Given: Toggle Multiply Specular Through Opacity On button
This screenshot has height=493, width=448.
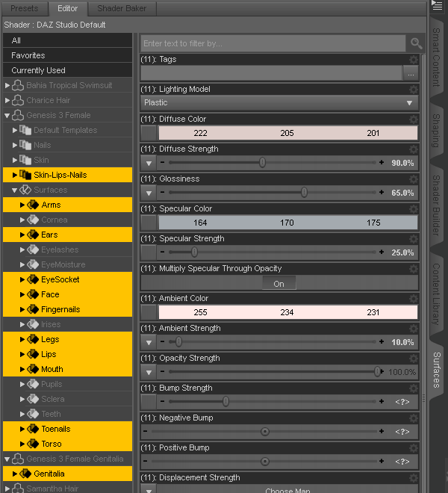Looking at the screenshot, I should (279, 284).
